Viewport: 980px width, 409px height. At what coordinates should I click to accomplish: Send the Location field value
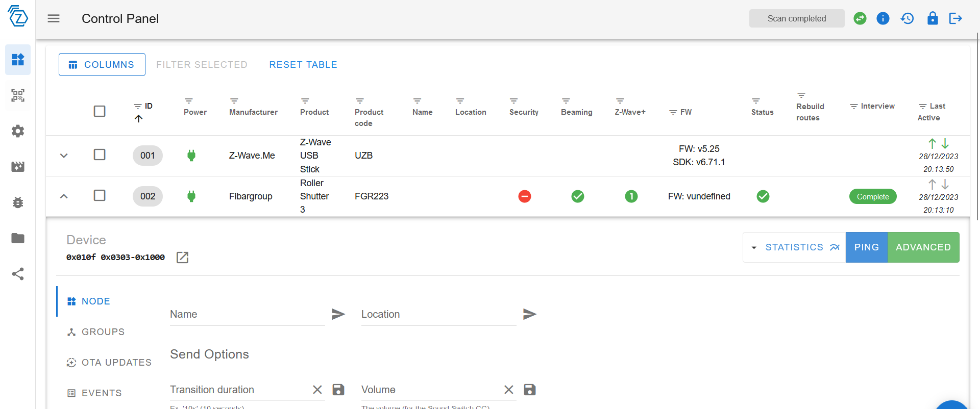[530, 314]
